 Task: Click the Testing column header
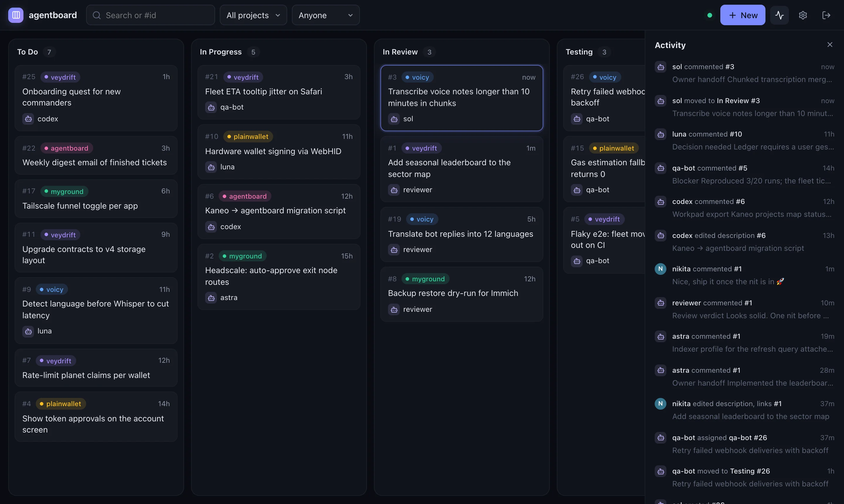pos(579,52)
